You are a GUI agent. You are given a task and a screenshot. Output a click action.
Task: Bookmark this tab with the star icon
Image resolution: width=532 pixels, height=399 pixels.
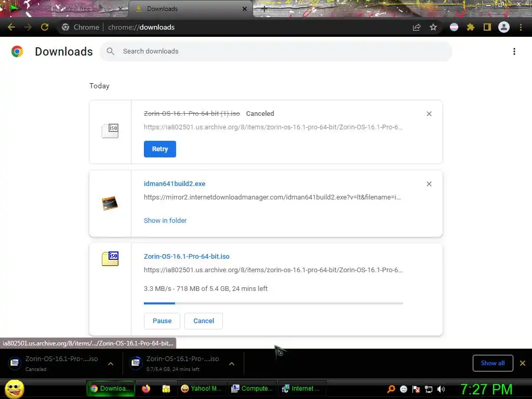point(433,27)
